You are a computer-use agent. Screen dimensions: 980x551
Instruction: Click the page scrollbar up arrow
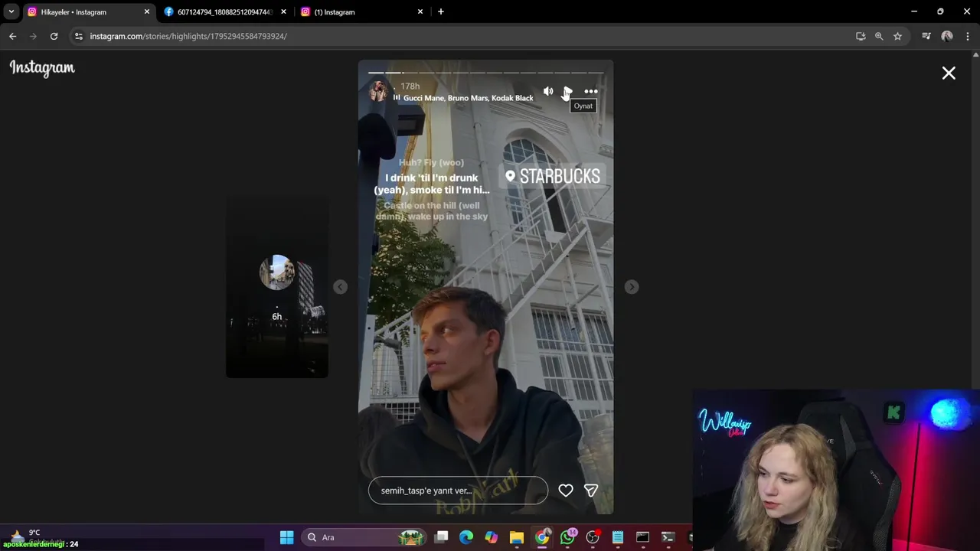tap(975, 55)
